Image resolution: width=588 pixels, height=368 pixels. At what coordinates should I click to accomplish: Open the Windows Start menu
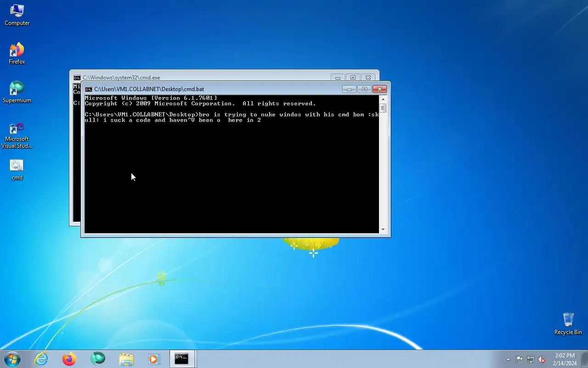coord(12,359)
